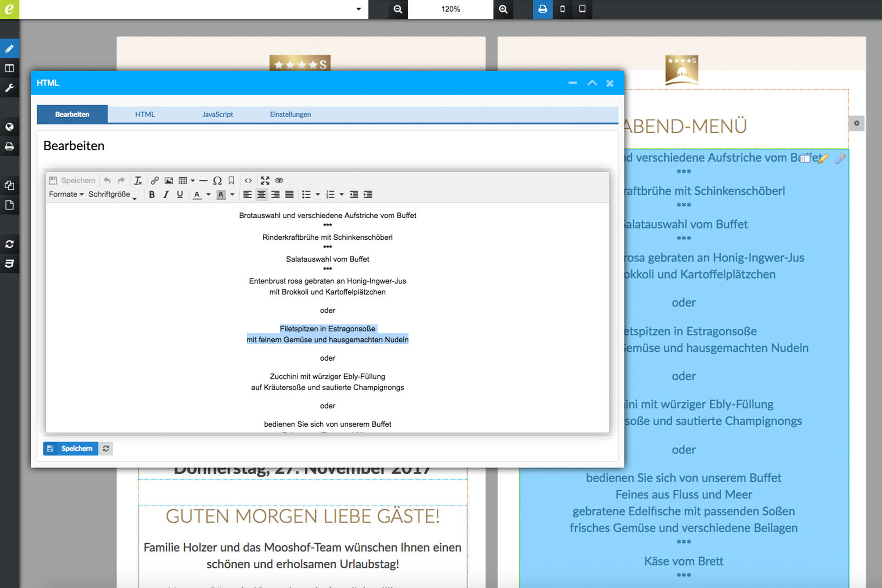Image resolution: width=882 pixels, height=588 pixels.
Task: Click the pencil edit icon on the blue menu block
Action: 823,158
